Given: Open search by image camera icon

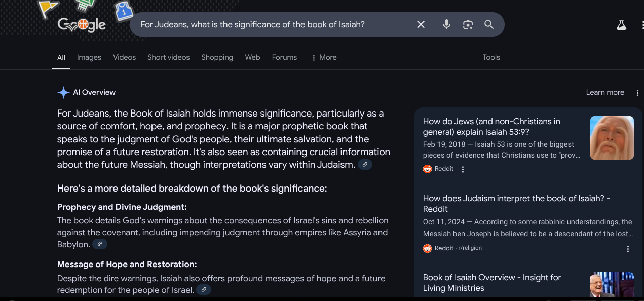Looking at the screenshot, I should (468, 24).
